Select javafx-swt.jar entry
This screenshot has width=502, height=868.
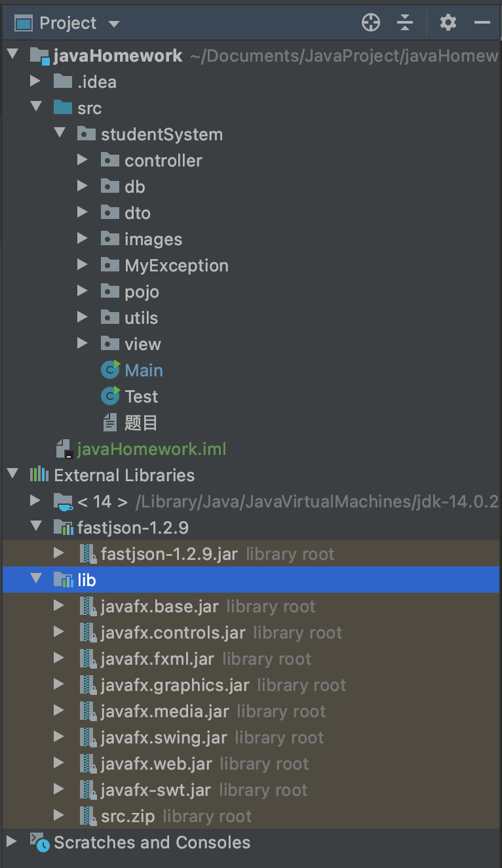[156, 790]
